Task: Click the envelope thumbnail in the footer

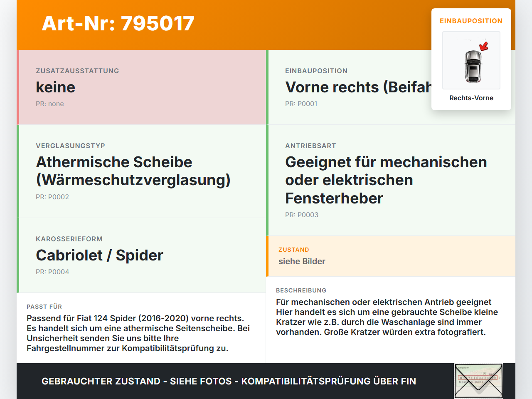Action: point(478,381)
